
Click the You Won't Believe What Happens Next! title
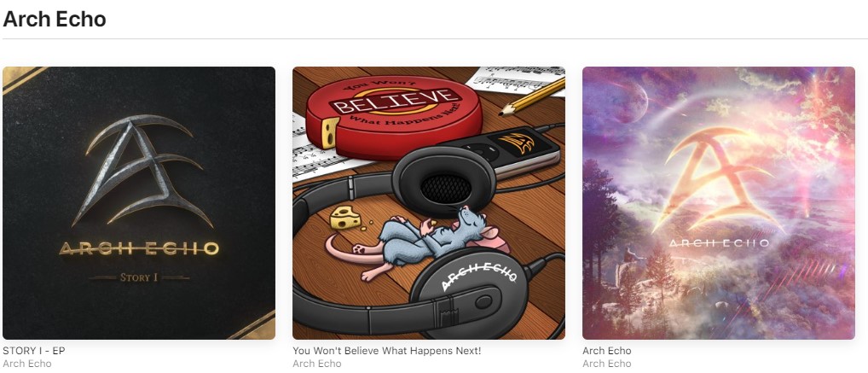(387, 351)
